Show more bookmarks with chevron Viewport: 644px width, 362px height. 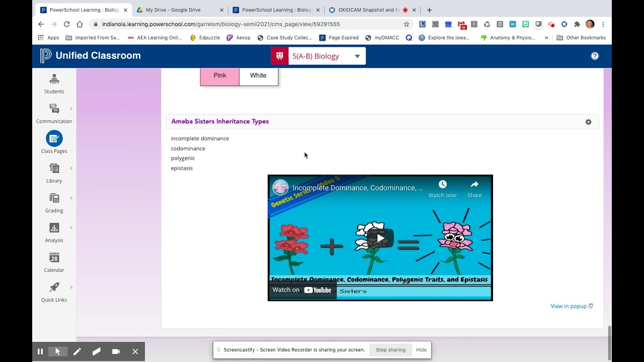coord(546,38)
